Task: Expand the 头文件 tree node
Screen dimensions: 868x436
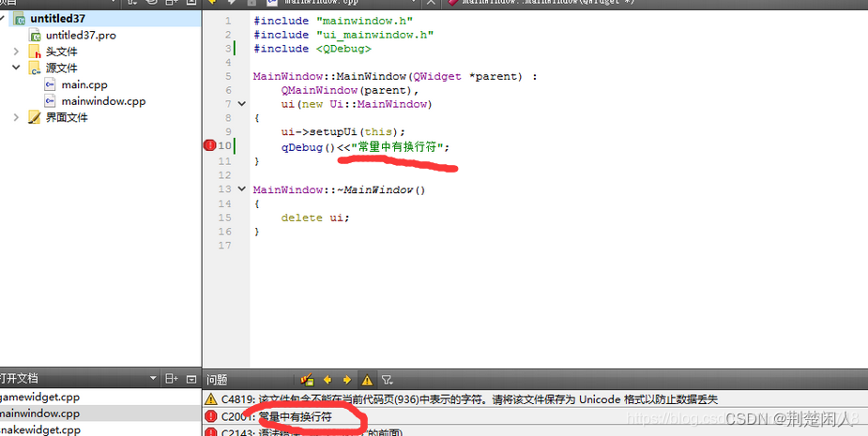Action: pyautogui.click(x=16, y=52)
